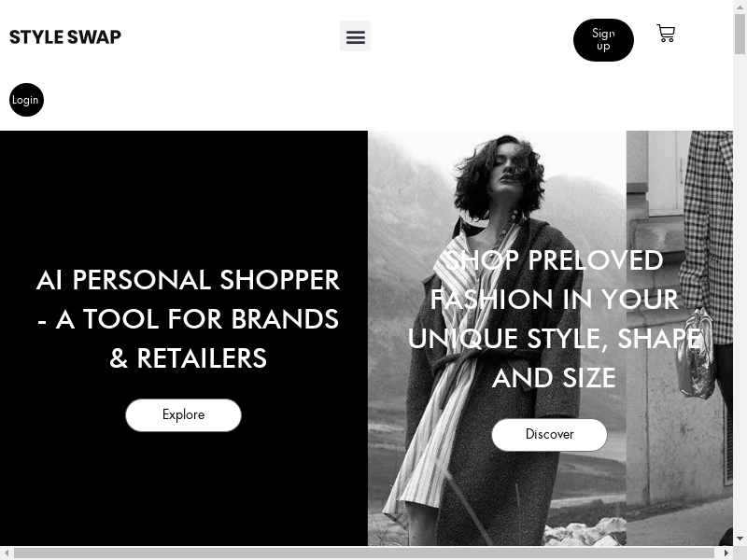Open the shopping cart icon
This screenshot has height=560, width=747.
click(666, 34)
